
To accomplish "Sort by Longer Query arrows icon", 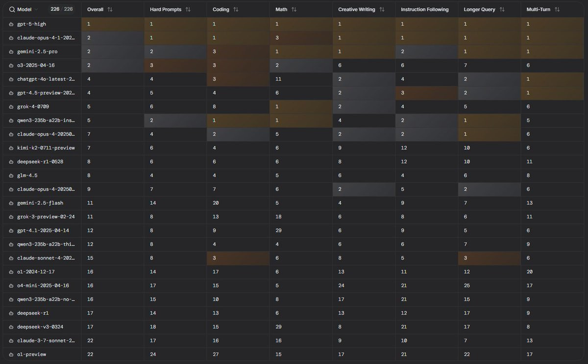I will [x=502, y=9].
